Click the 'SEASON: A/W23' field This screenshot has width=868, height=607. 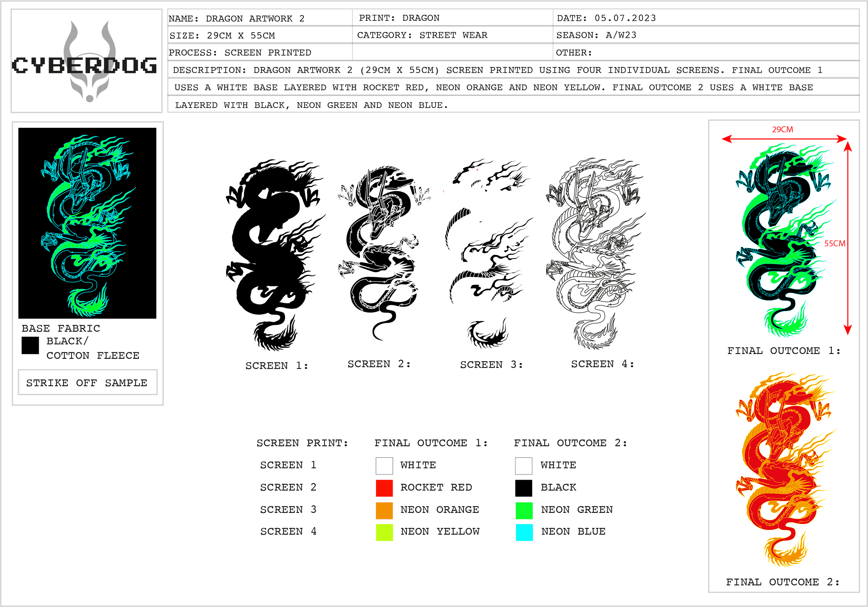click(706, 35)
